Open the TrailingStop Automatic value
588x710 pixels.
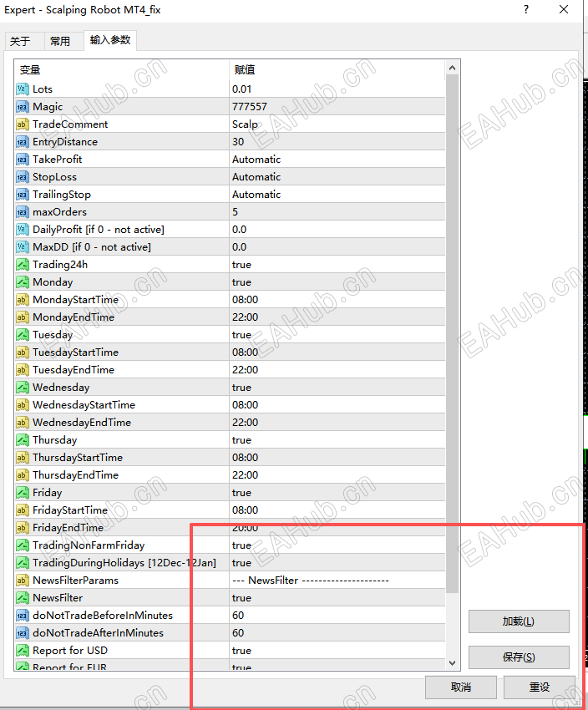pyautogui.click(x=256, y=195)
